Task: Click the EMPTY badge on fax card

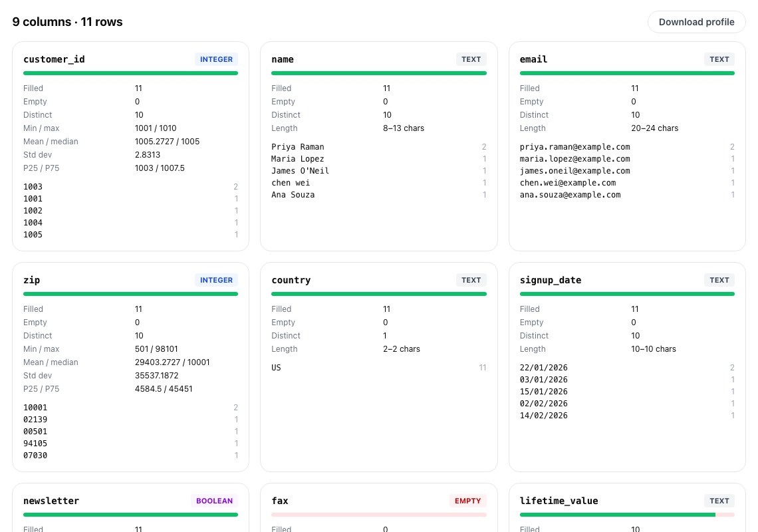Action: [467, 501]
